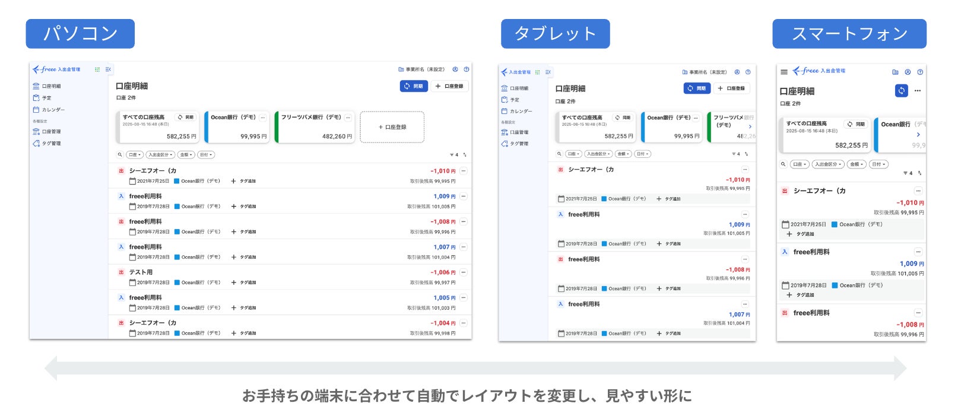The width and height of the screenshot is (980, 416).
Task: Open user account icon in PC view
Action: 455,69
